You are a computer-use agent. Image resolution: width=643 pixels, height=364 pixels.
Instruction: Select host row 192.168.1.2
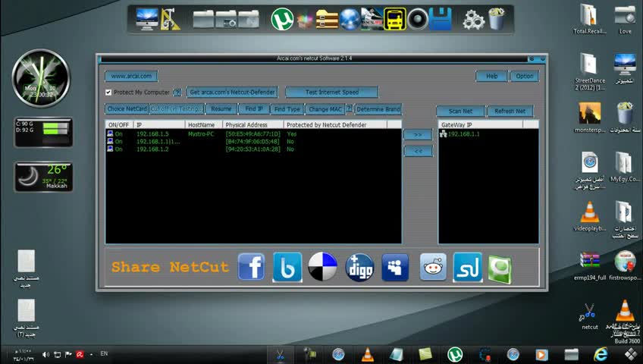[253, 149]
